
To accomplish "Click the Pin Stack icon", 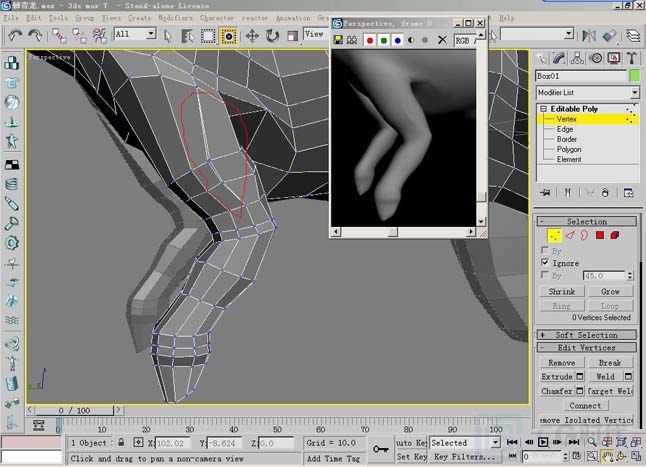I will 545,192.
